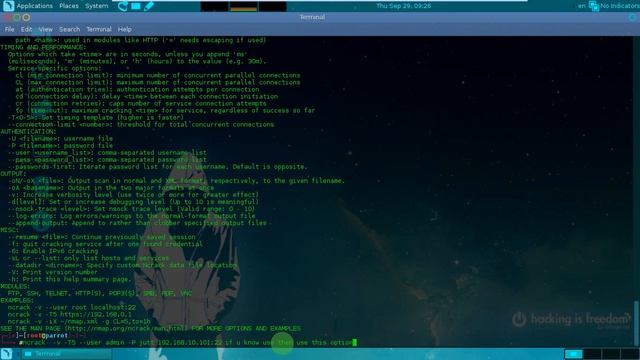Click line 'ncrack -v --user root localhost:22'

pyautogui.click(x=72, y=307)
